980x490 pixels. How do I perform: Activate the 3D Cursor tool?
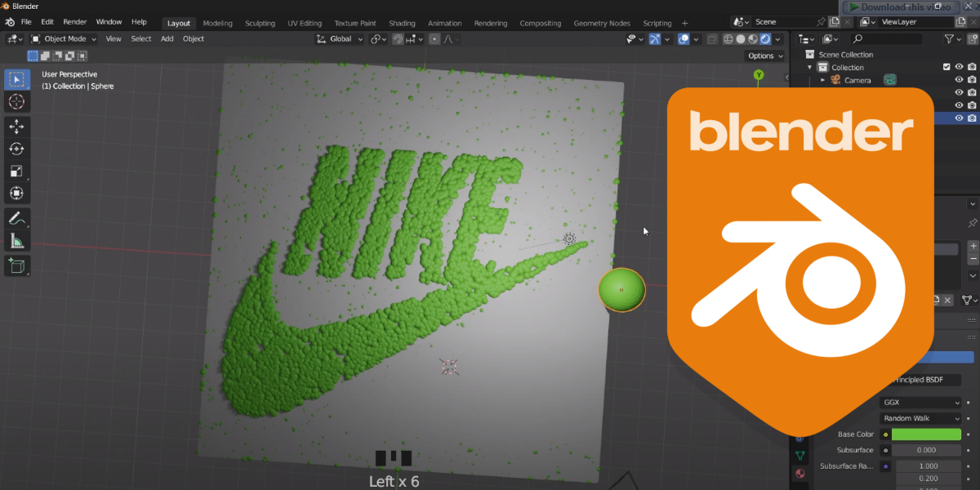pos(16,102)
